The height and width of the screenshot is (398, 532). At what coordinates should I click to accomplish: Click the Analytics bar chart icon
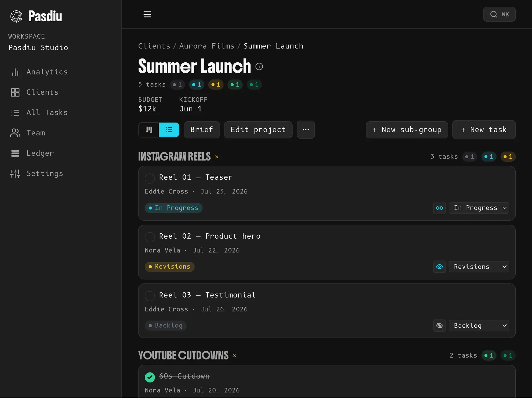point(15,72)
